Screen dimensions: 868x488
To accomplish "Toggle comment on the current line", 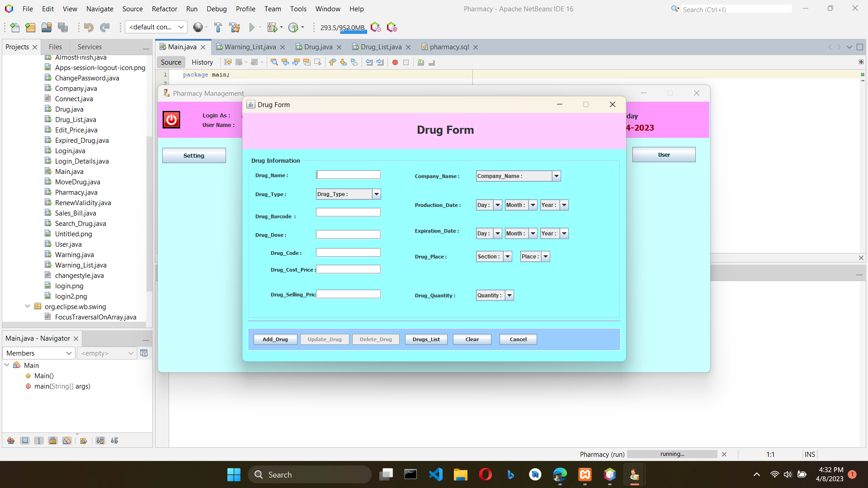I will click(x=421, y=62).
